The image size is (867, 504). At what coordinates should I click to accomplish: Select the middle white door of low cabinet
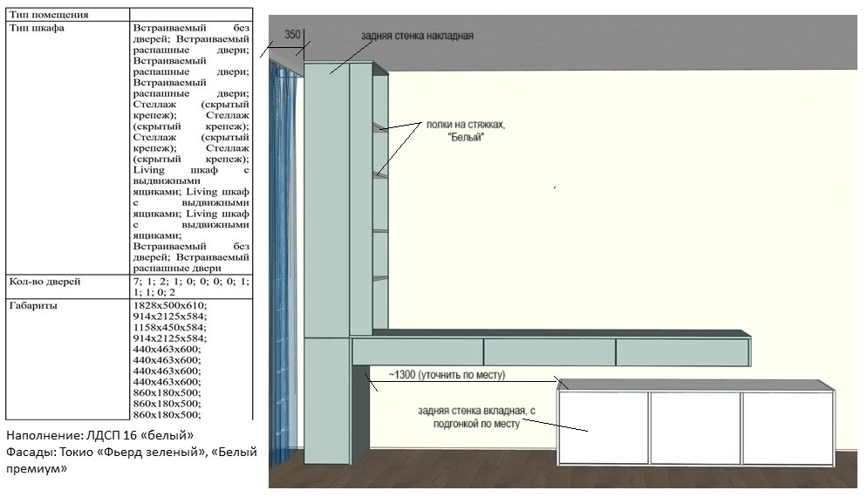(x=695, y=427)
